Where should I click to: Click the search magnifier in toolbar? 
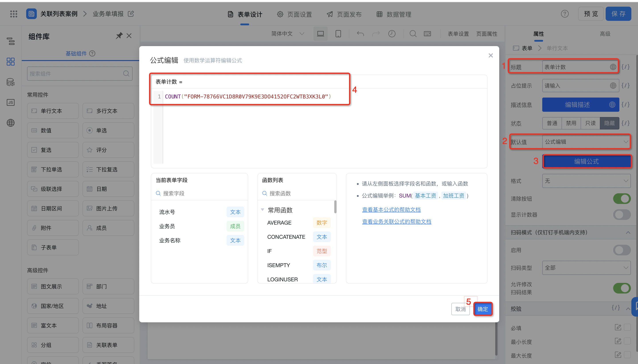(x=413, y=33)
